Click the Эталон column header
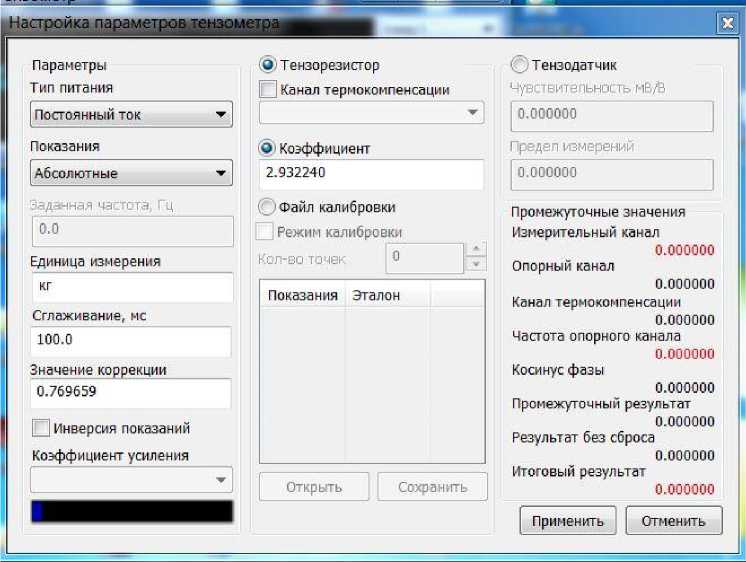Screen dimensions: 746x562 [387, 295]
